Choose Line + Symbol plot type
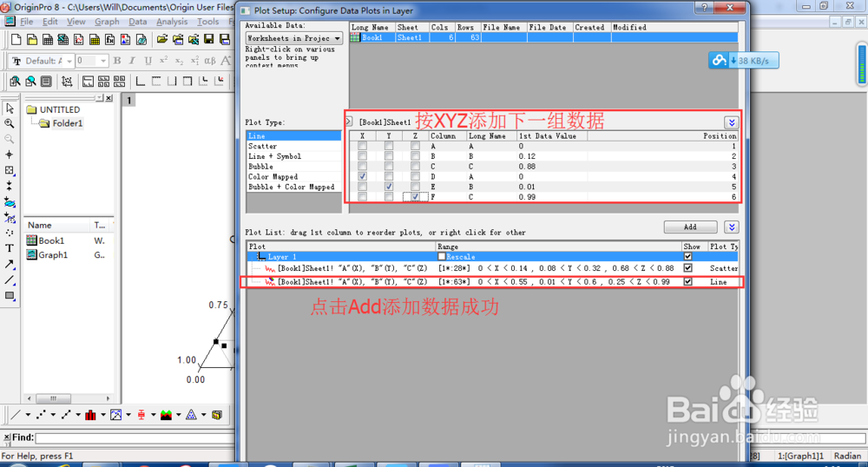 (294, 156)
